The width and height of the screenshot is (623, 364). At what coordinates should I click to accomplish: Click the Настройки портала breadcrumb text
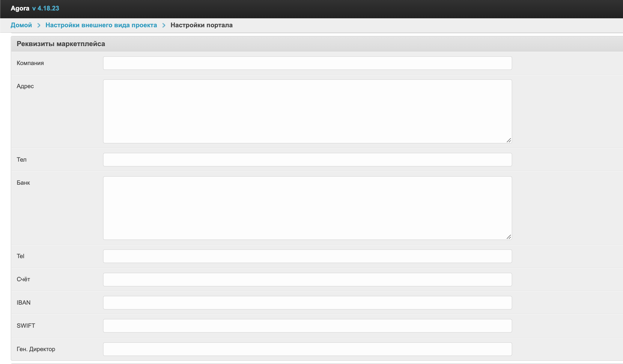point(201,25)
